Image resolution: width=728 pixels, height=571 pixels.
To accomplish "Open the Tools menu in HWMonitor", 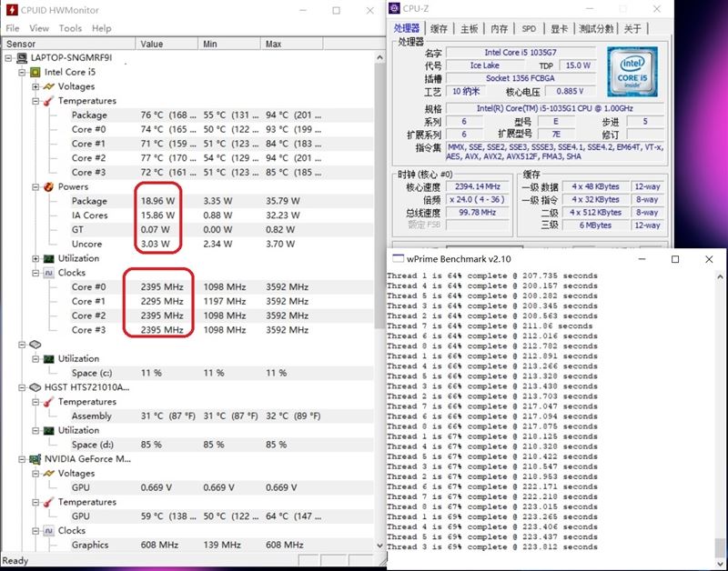I will click(70, 28).
